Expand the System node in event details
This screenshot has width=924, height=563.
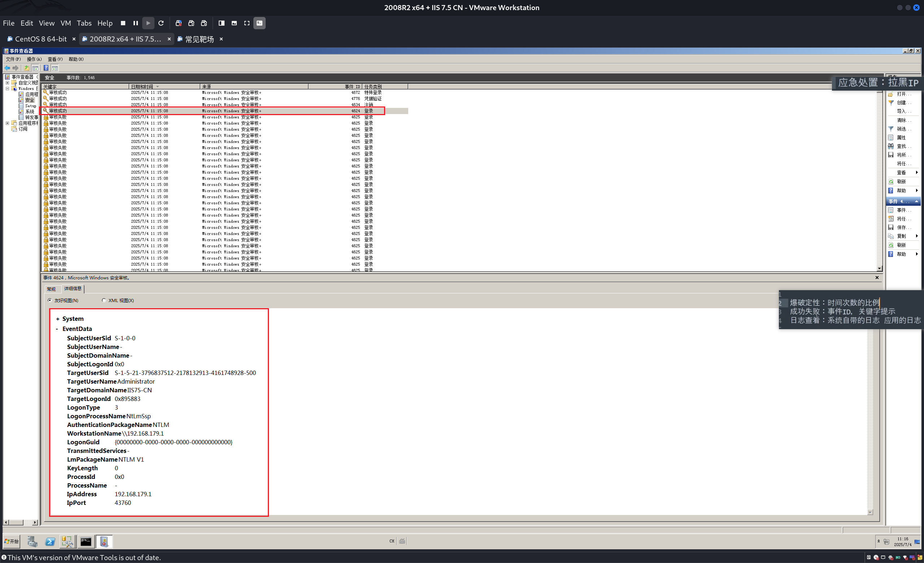(57, 319)
